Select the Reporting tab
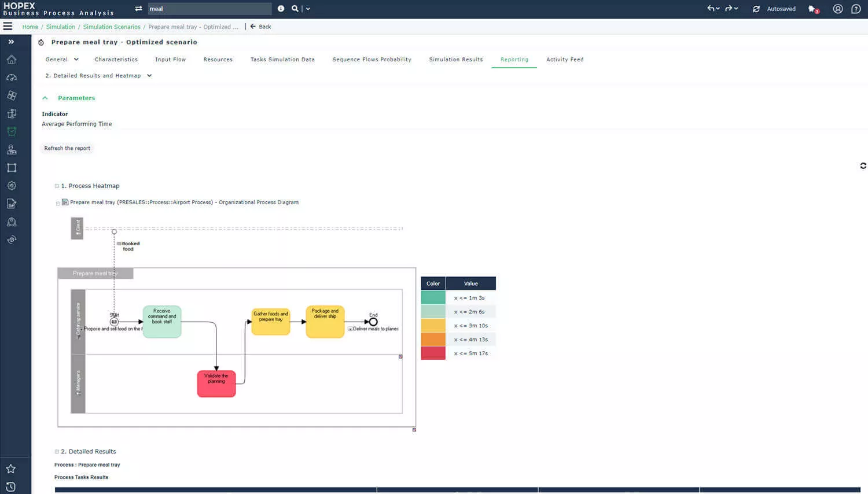Image resolution: width=868 pixels, height=494 pixels. coord(514,59)
